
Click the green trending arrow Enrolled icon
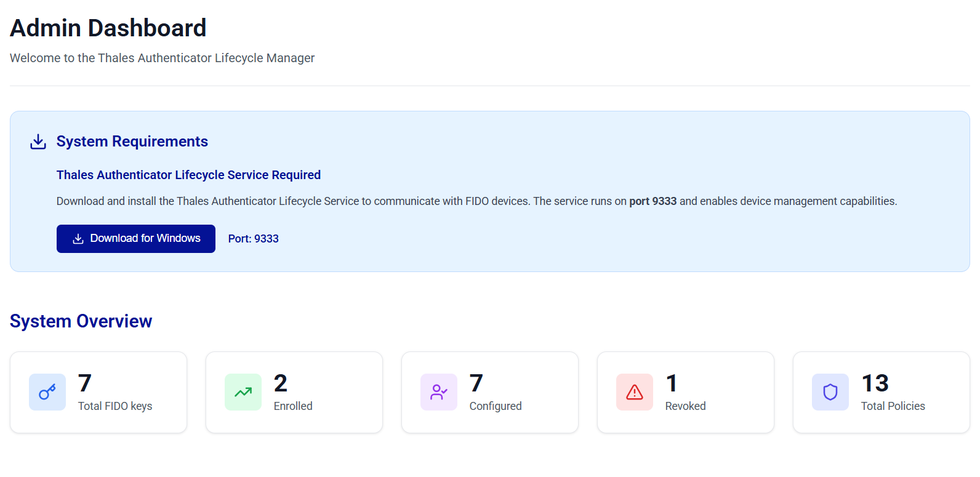[x=243, y=392]
